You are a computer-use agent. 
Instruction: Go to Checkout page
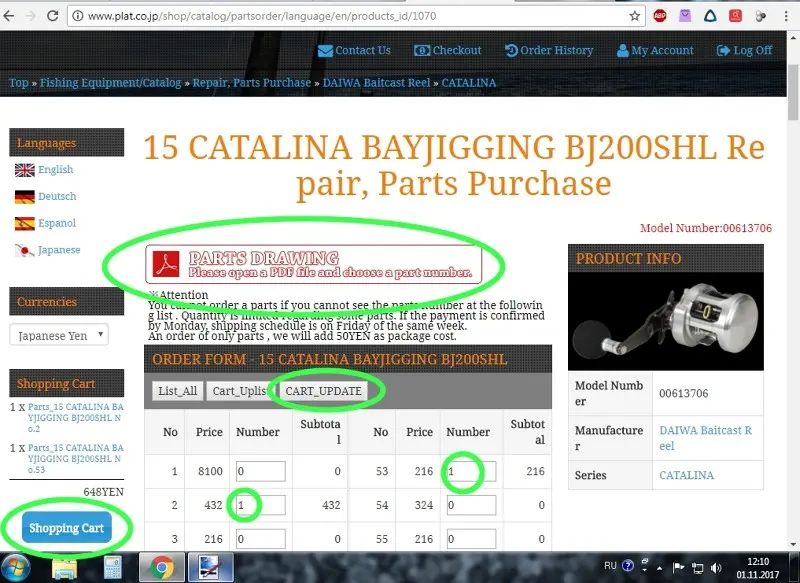tap(457, 50)
